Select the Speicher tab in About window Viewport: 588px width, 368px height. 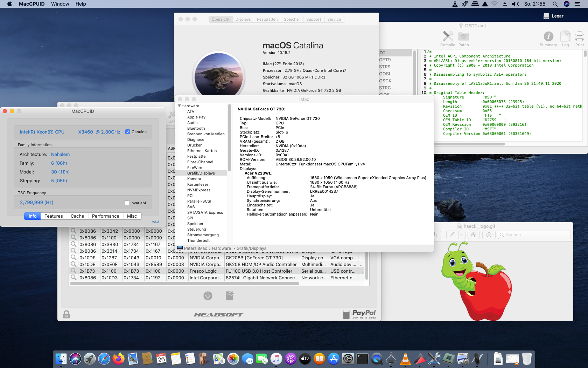coord(292,19)
